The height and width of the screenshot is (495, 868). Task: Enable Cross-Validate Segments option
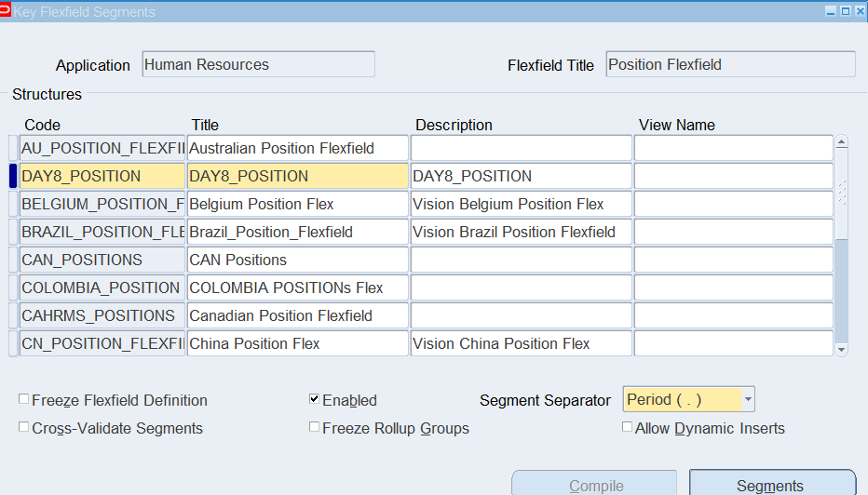click(x=24, y=428)
